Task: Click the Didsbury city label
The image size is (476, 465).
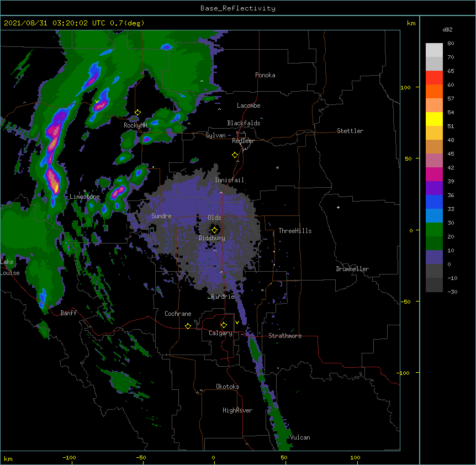Action: click(x=212, y=238)
